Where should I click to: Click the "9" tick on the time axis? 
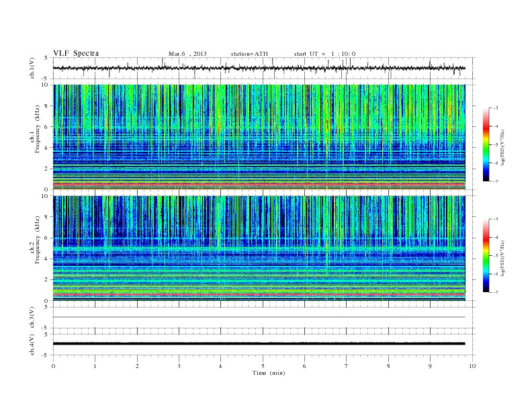(x=430, y=366)
